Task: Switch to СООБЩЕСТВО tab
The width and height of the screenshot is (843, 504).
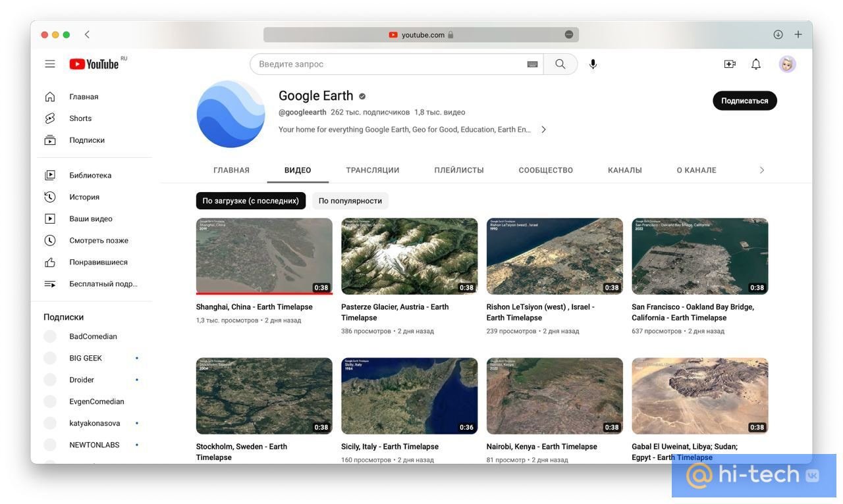Action: [x=546, y=170]
